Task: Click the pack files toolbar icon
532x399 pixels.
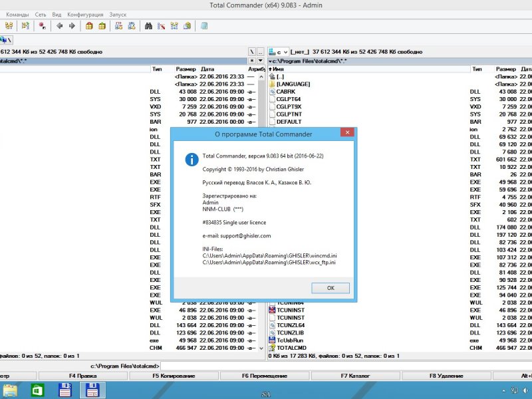Action: 89,26
